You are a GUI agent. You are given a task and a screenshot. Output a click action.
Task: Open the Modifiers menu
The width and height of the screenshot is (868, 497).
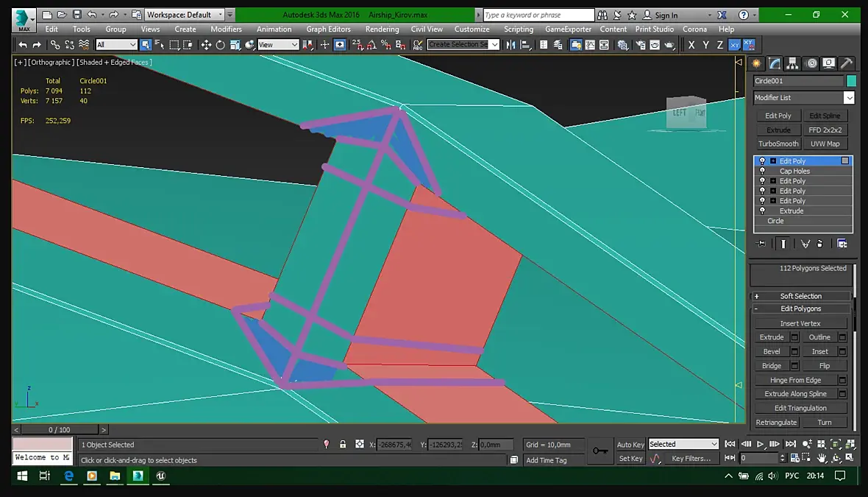coord(226,29)
